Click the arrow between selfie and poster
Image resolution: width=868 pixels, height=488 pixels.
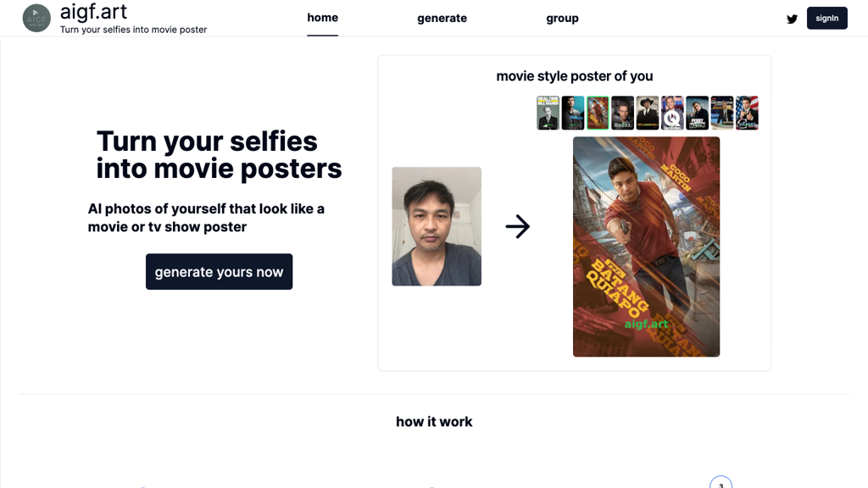tap(517, 226)
